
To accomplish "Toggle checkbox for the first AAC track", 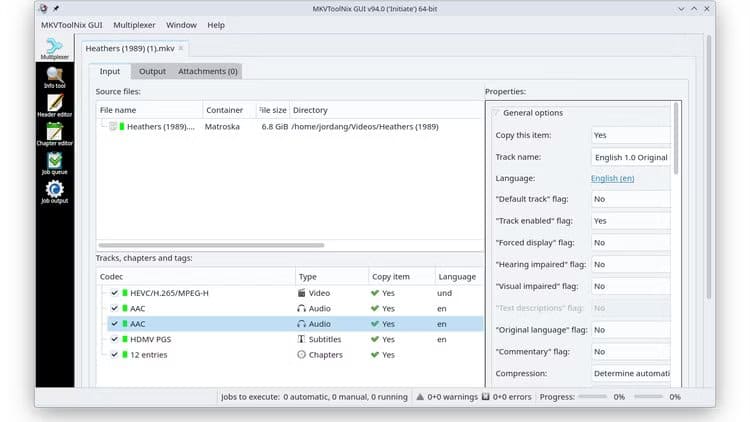I will point(114,309).
